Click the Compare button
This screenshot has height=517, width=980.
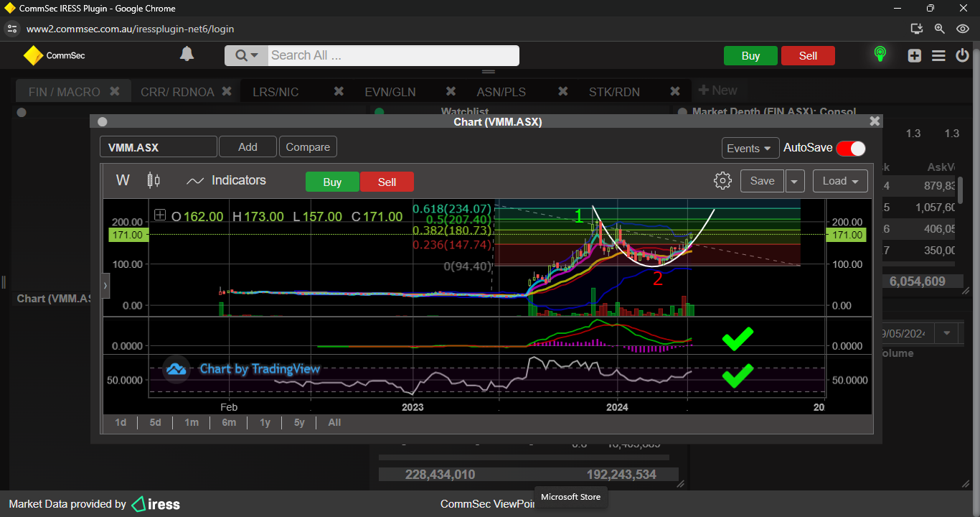(308, 147)
